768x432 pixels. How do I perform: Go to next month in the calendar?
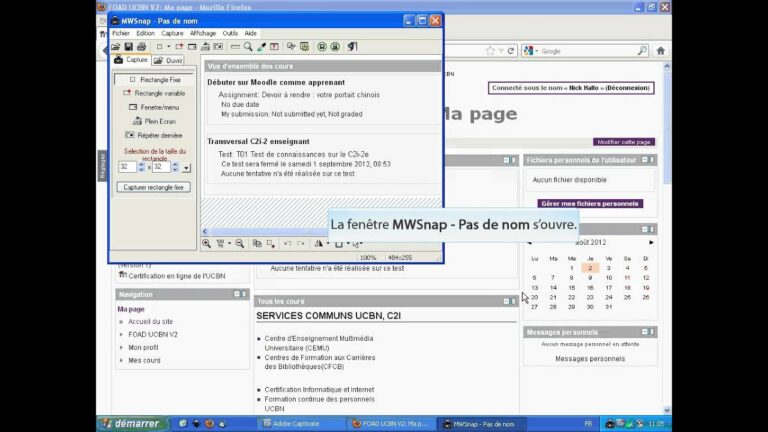(x=651, y=242)
